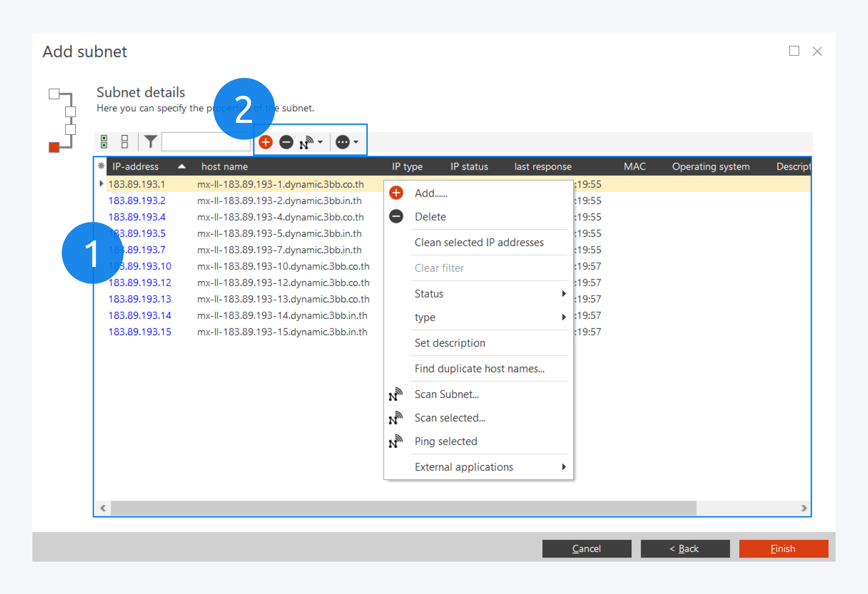Click the filter funnel icon
This screenshot has height=594, width=868.
[150, 142]
